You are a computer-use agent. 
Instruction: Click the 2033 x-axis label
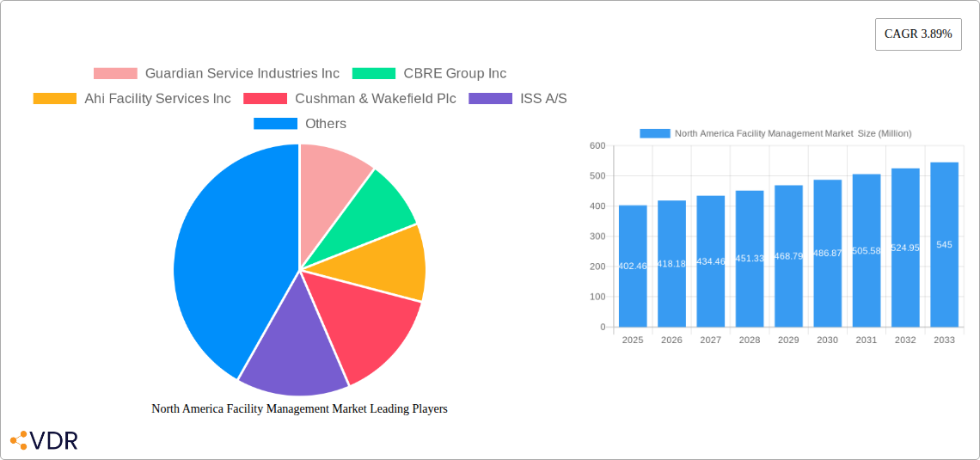[x=945, y=340]
